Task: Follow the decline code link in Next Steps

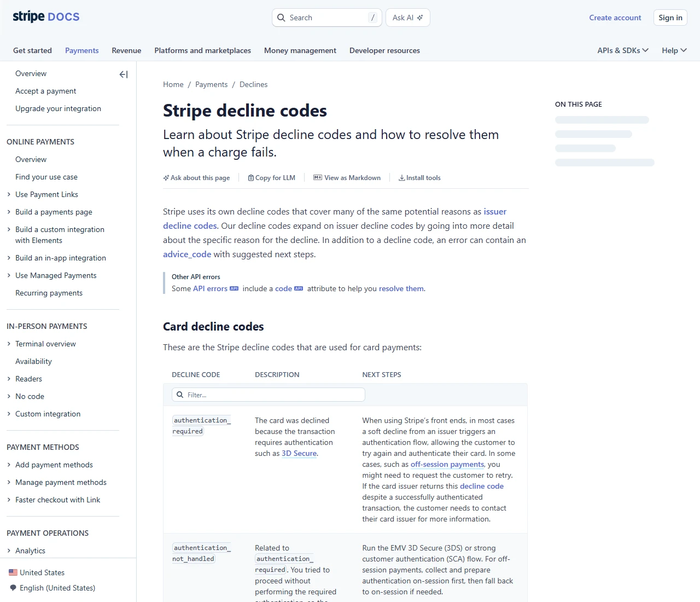Action: pyautogui.click(x=482, y=486)
